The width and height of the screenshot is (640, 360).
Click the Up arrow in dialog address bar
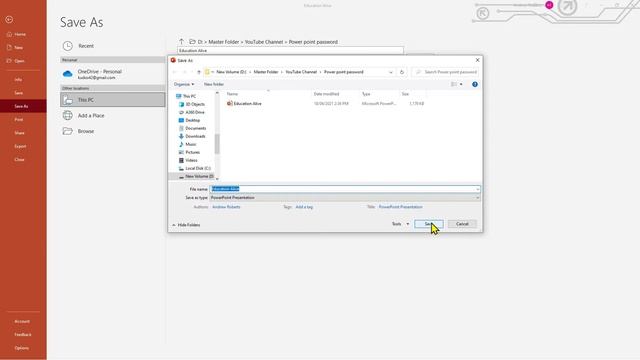[x=199, y=72]
